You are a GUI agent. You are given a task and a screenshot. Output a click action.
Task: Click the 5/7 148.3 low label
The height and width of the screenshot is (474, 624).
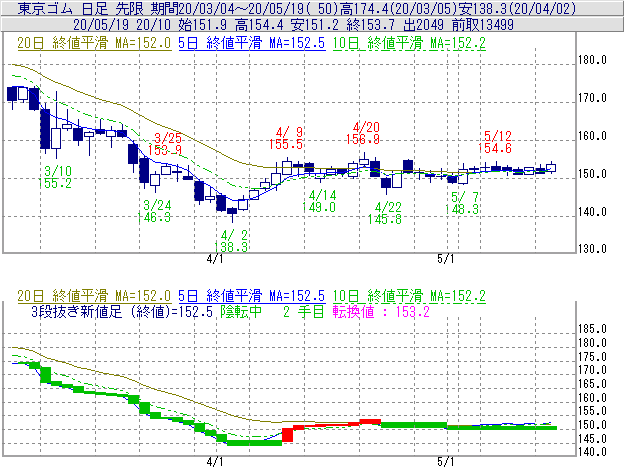tap(462, 203)
